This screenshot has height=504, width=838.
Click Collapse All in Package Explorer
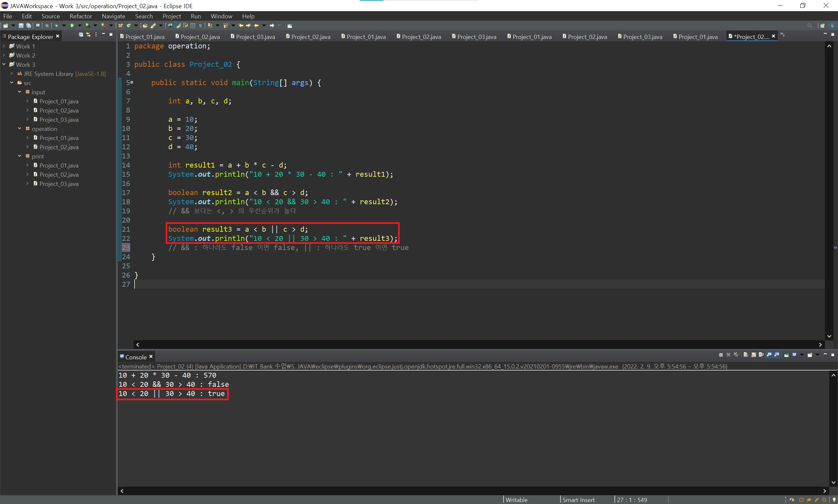tap(81, 35)
